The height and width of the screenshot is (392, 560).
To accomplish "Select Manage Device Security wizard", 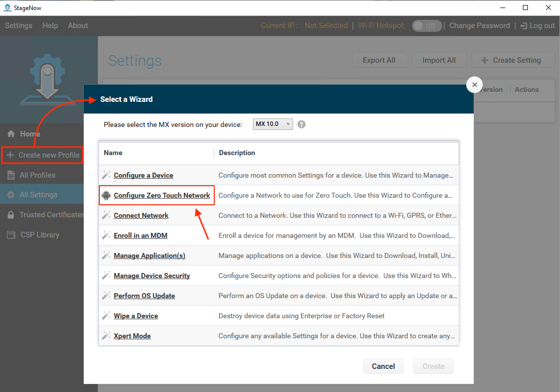I will click(152, 276).
